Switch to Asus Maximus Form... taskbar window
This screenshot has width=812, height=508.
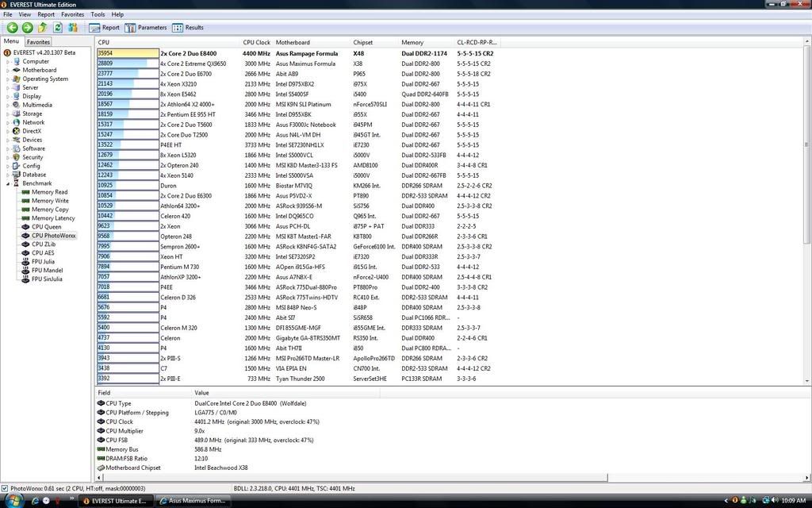point(193,501)
